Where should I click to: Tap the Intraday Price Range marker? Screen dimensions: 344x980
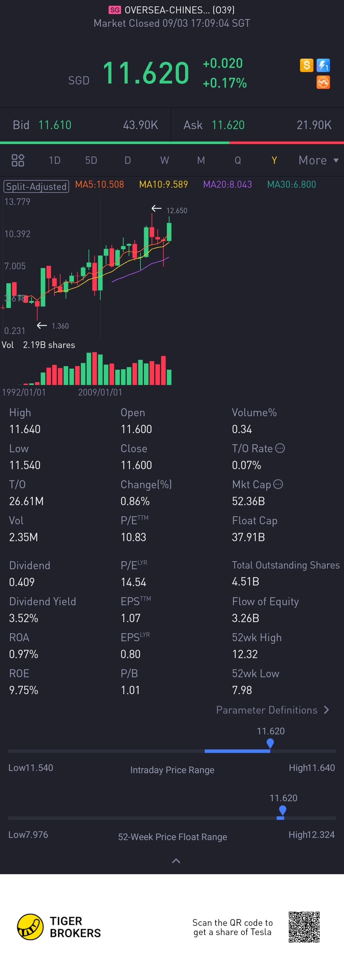point(270,744)
